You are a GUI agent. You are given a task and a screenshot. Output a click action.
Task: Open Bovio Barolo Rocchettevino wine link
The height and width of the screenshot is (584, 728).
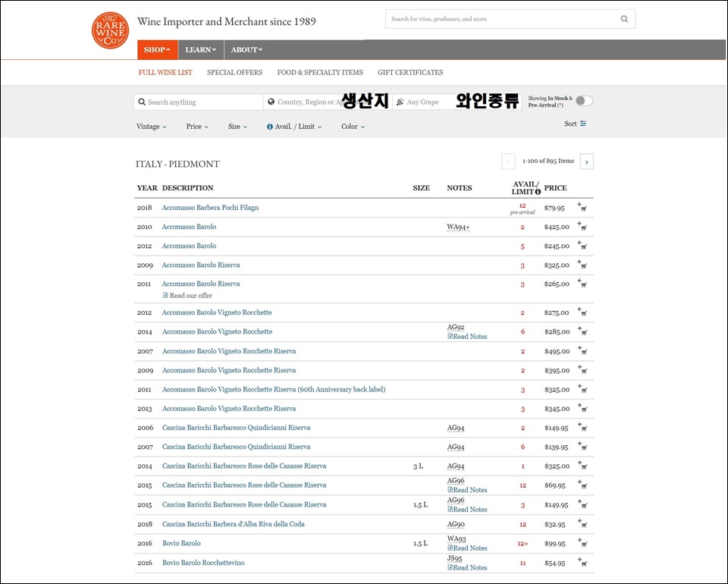[x=203, y=563]
